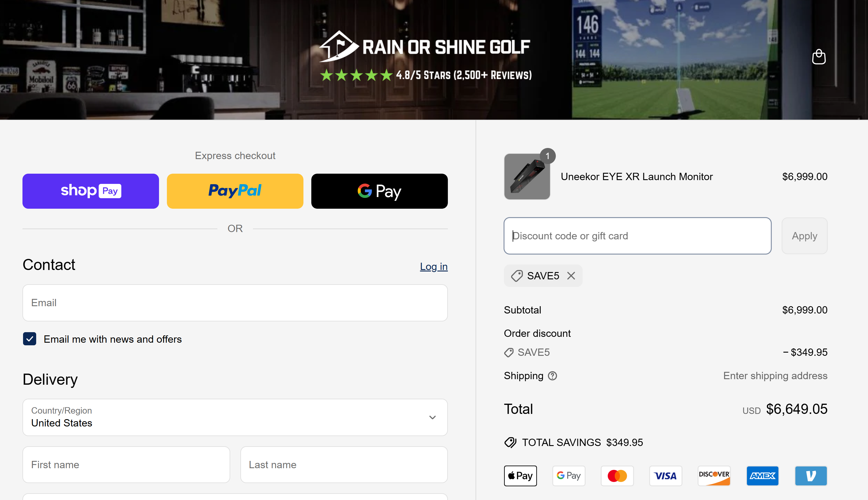Click the SAVE5 tag chip under discount field

tap(543, 276)
